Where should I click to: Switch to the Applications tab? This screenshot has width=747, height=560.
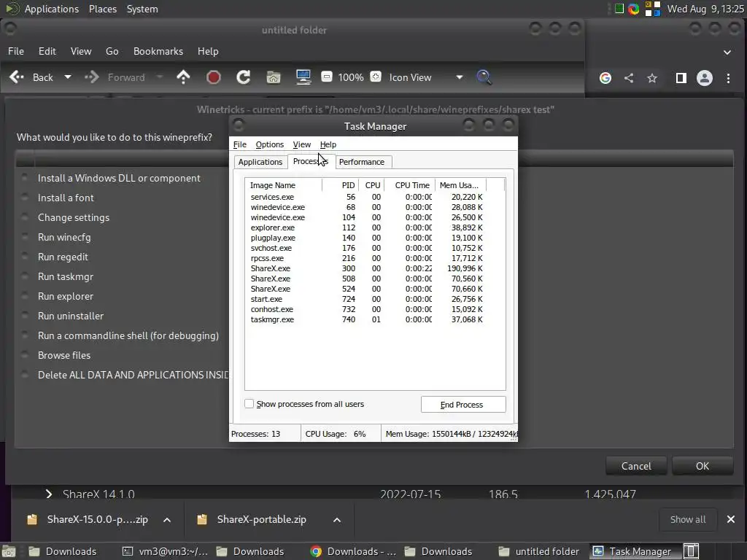pos(260,162)
